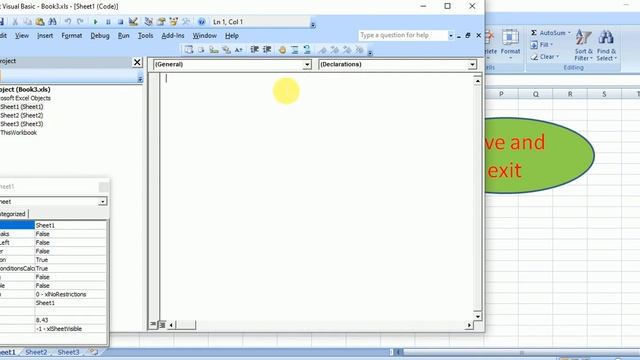Click the code window scroll right arrow

[469, 325]
